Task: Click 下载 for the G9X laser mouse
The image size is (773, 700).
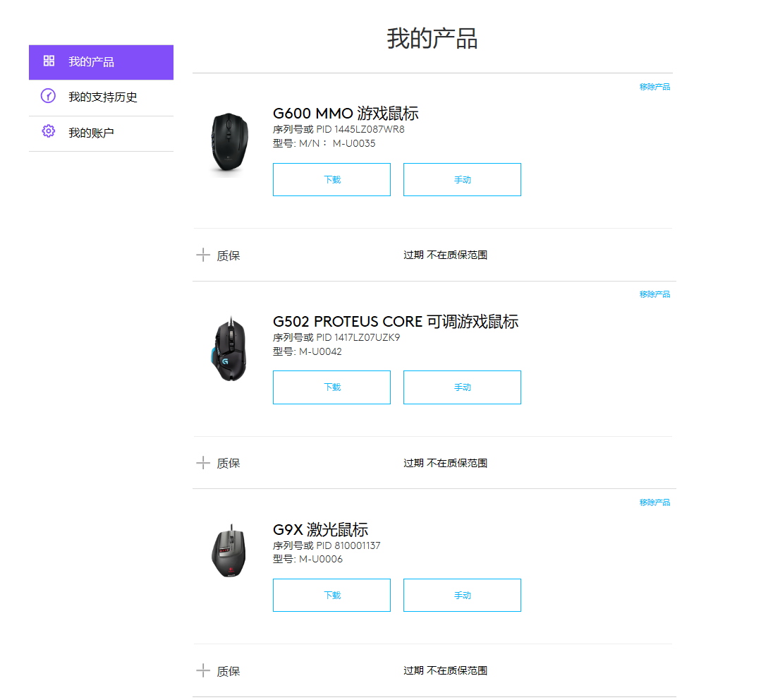Action: point(331,595)
